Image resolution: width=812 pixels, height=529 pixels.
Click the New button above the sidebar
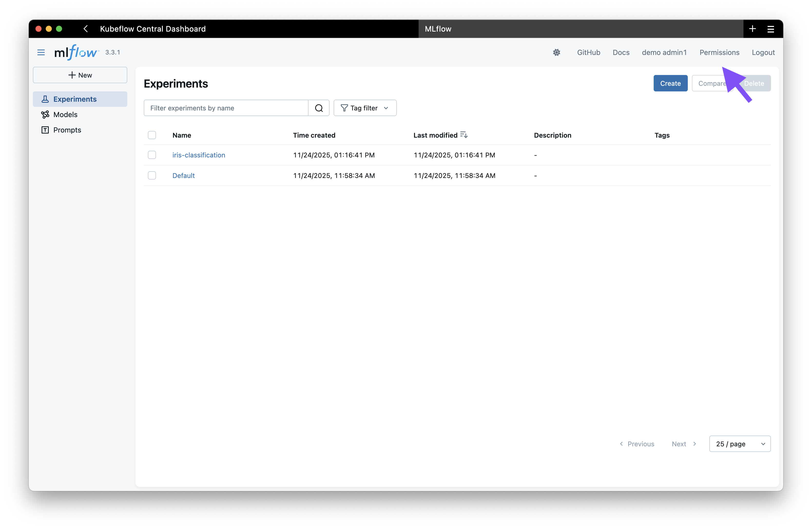point(80,75)
